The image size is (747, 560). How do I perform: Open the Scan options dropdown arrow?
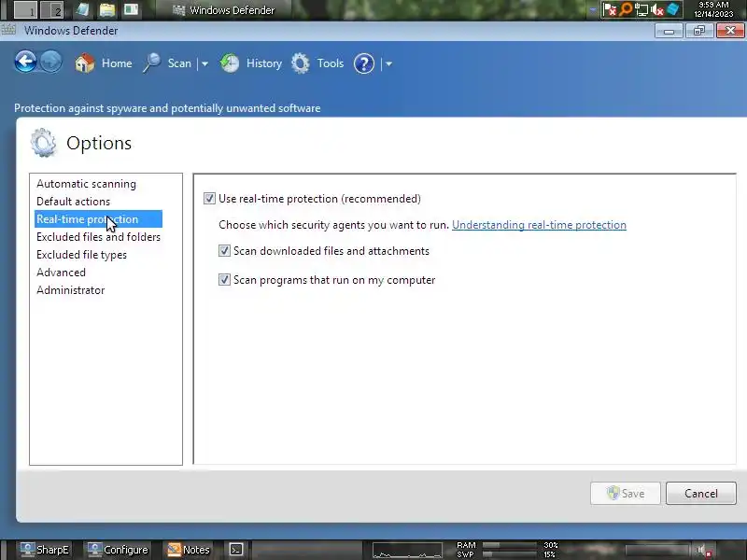pos(204,63)
